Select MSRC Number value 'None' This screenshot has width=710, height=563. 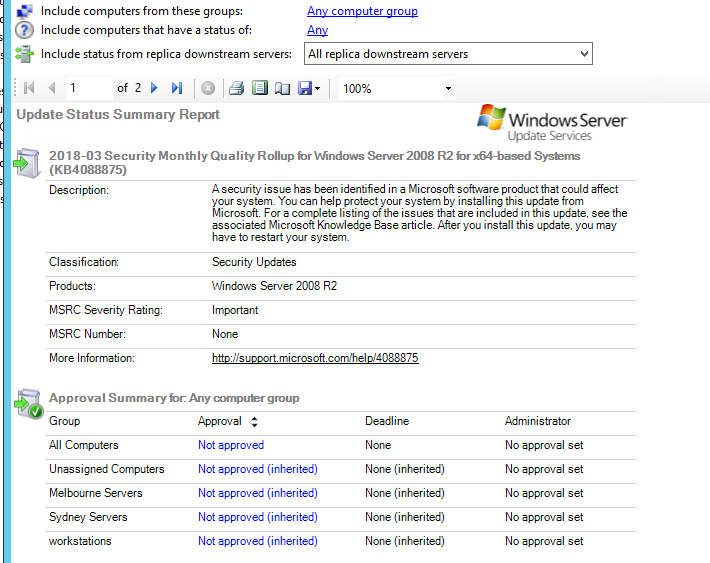pos(225,334)
